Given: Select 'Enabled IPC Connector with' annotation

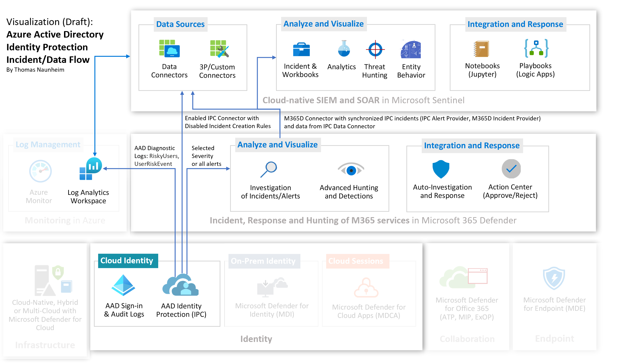Looking at the screenshot, I should 222,118.
